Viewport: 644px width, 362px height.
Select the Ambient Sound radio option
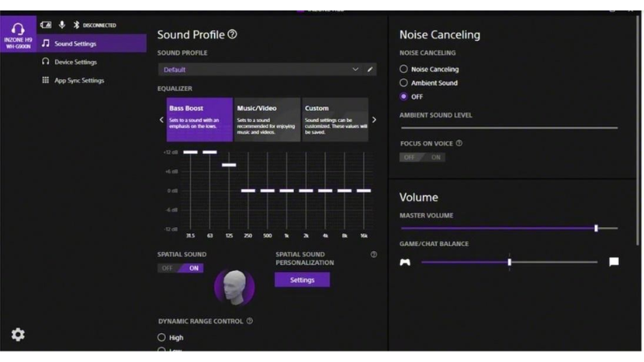[404, 83]
